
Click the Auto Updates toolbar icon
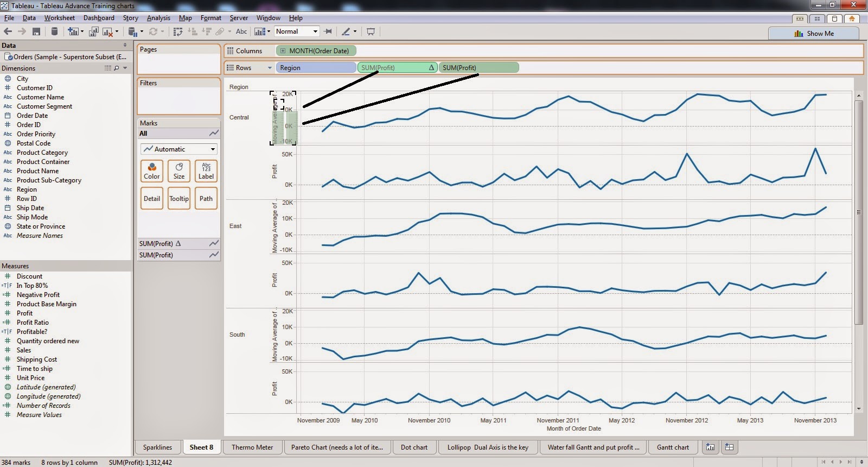[x=132, y=31]
